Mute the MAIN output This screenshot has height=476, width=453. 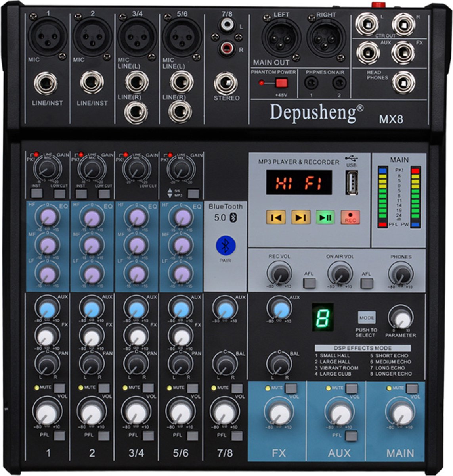[x=412, y=388]
